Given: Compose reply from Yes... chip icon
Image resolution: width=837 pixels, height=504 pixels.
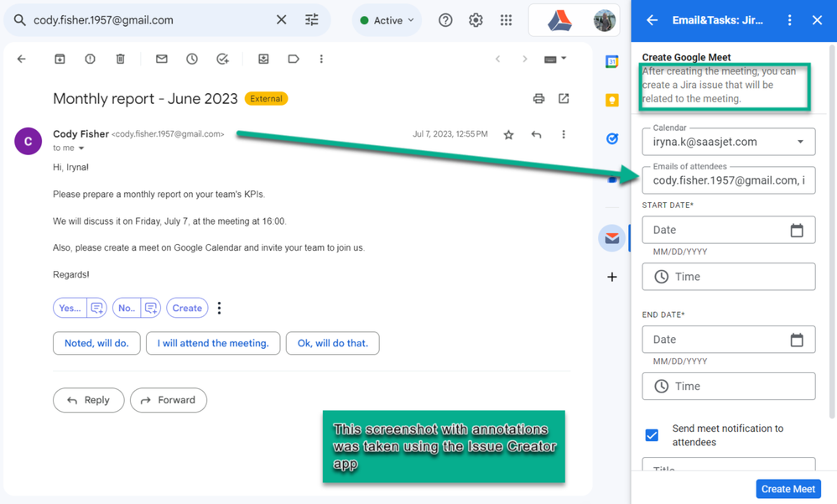Looking at the screenshot, I should point(96,308).
